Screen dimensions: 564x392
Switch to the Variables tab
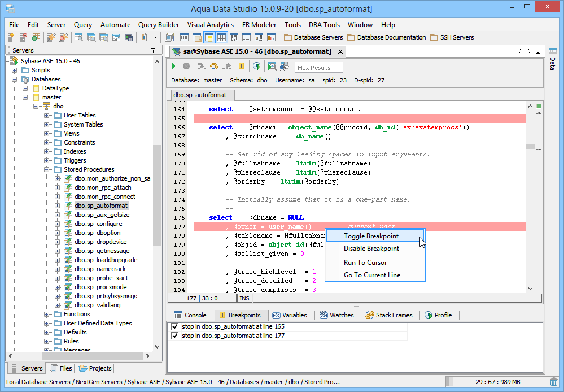(x=290, y=315)
